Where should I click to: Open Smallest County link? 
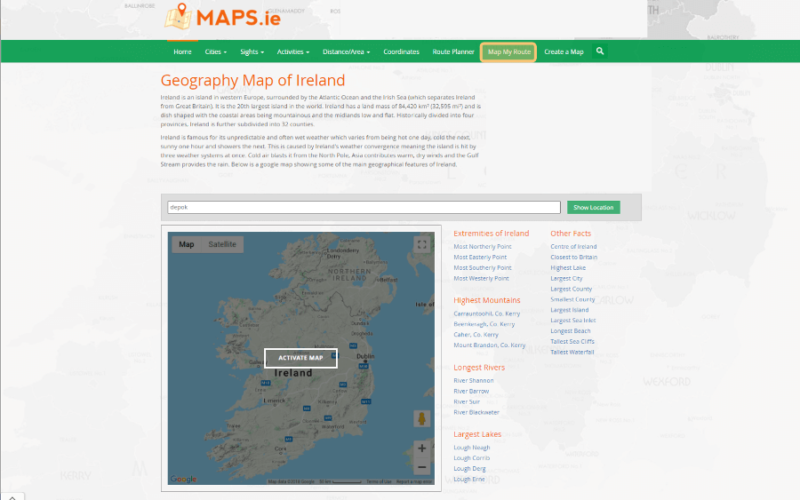(572, 299)
